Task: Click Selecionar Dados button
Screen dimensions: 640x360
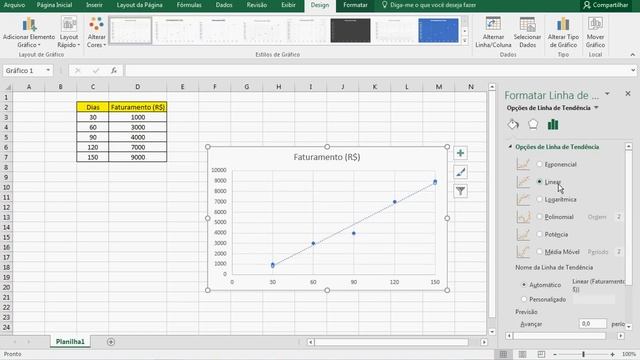Action: point(527,32)
